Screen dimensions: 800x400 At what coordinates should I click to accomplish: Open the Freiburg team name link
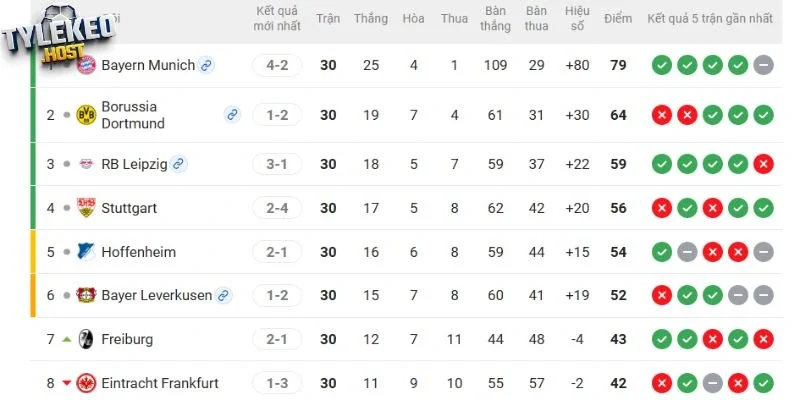(127, 339)
